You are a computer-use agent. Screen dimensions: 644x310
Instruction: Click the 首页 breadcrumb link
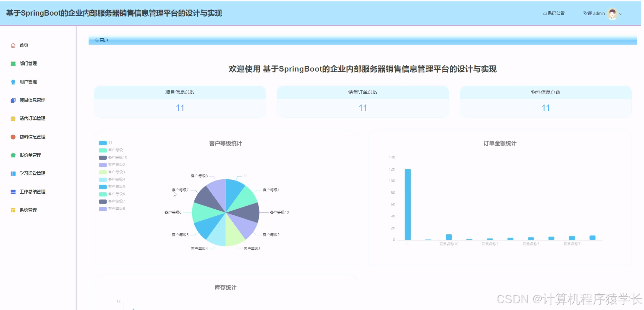[103, 40]
